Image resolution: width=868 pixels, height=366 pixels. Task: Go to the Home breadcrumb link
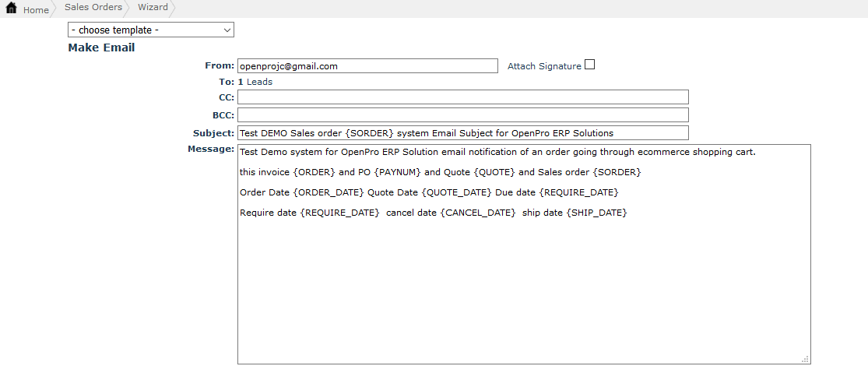[x=36, y=10]
